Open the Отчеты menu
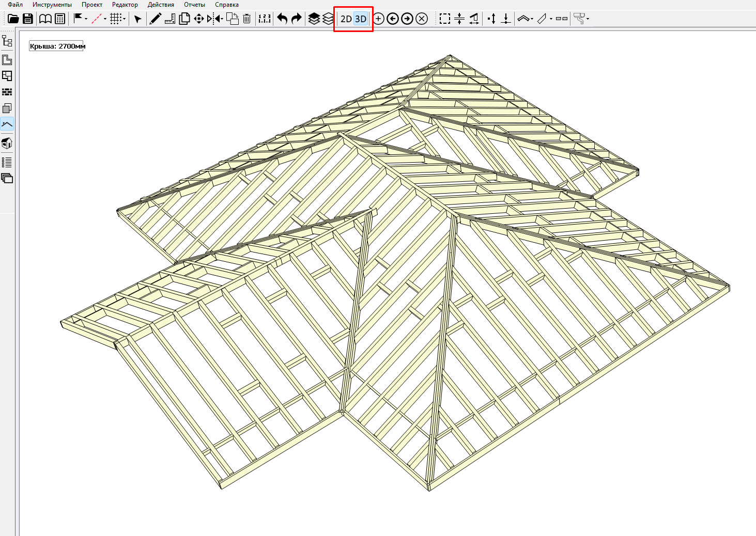The height and width of the screenshot is (536, 756). (x=194, y=5)
